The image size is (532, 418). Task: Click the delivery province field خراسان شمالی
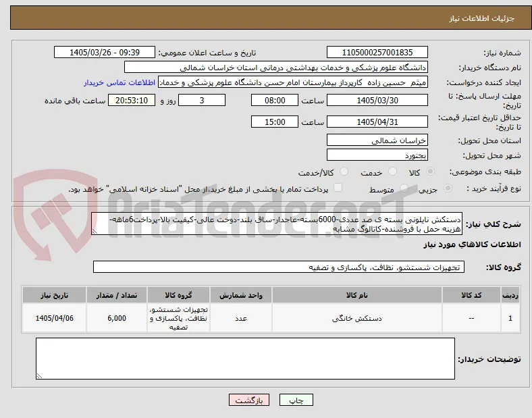(x=377, y=140)
